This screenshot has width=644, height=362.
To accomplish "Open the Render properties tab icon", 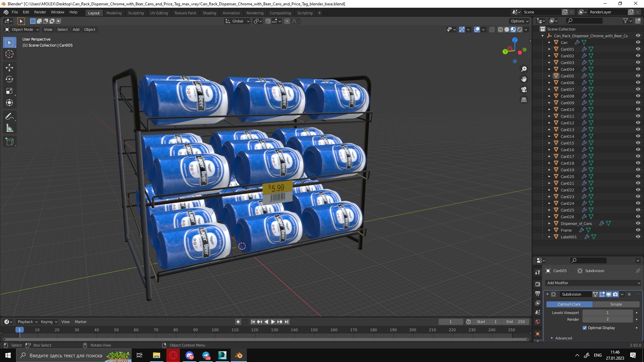I will [538, 284].
